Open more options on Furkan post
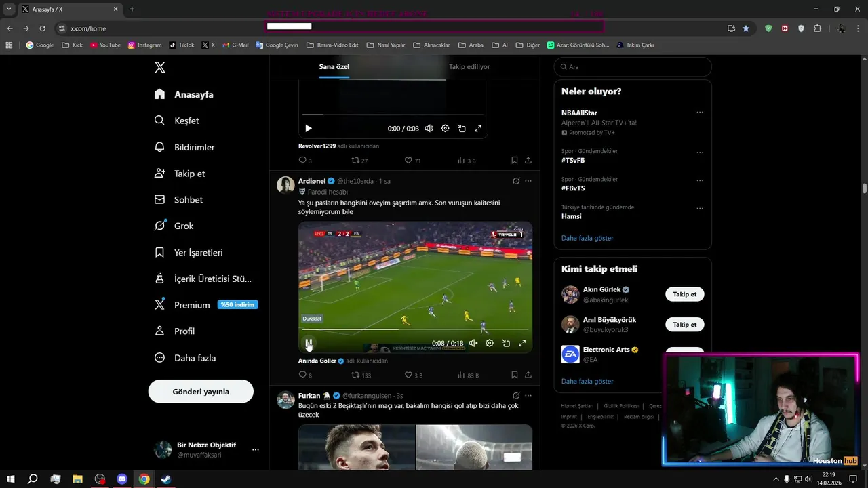The image size is (868, 488). tap(528, 395)
